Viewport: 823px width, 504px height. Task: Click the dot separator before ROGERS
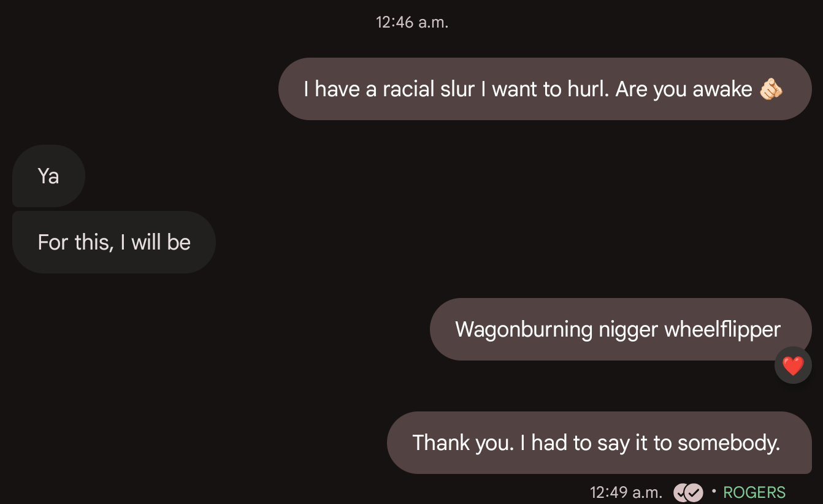coord(714,491)
